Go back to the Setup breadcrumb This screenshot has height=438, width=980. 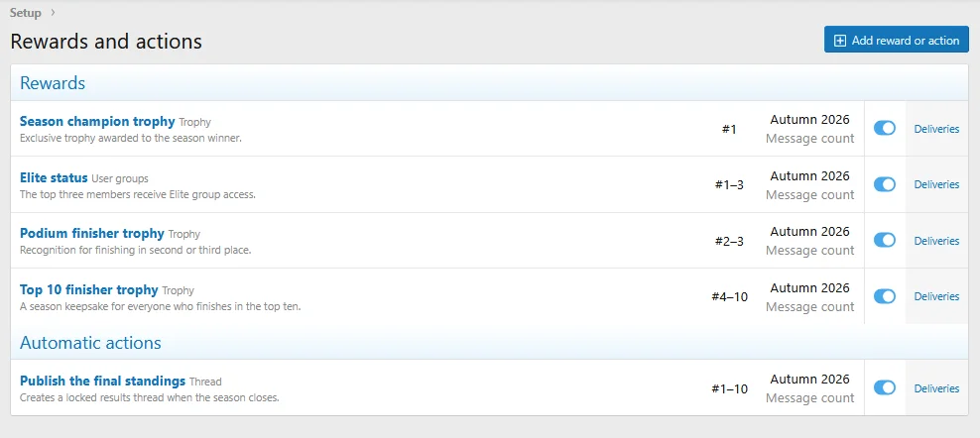click(25, 13)
